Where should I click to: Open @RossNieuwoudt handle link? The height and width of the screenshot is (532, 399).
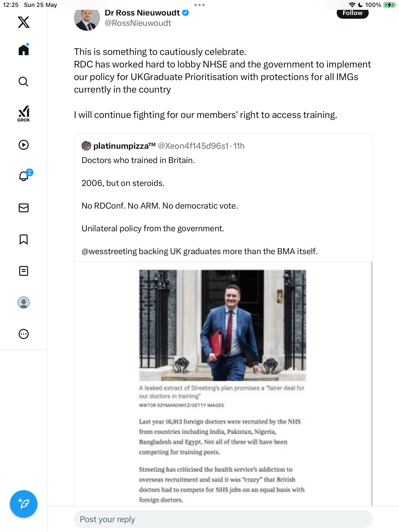coord(138,23)
